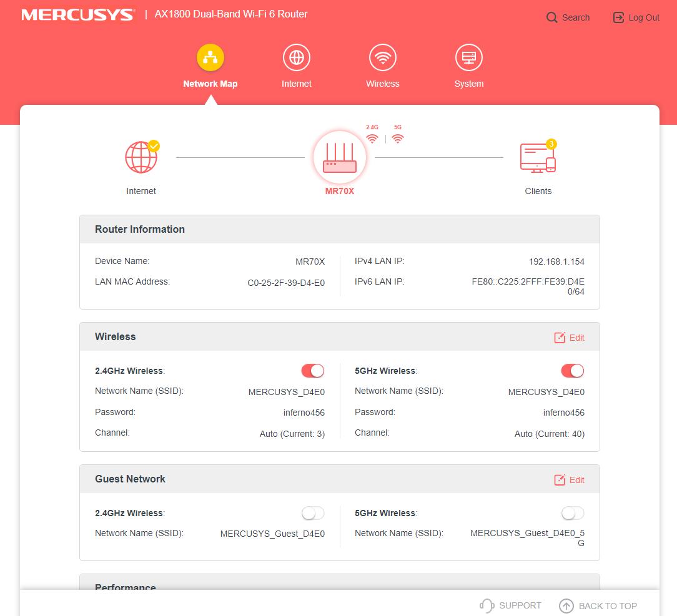Disable the 5GHz Wireless toggle
This screenshot has width=677, height=616.
coord(573,371)
